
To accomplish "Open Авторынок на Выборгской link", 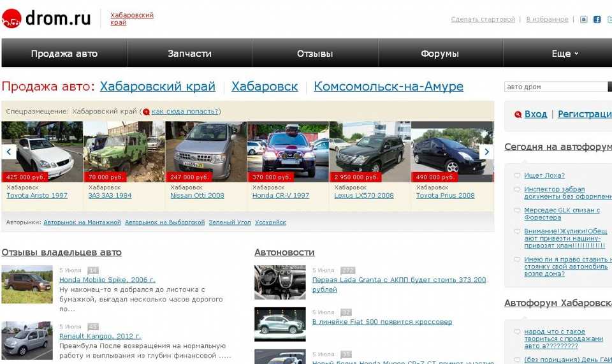I will pyautogui.click(x=164, y=222).
